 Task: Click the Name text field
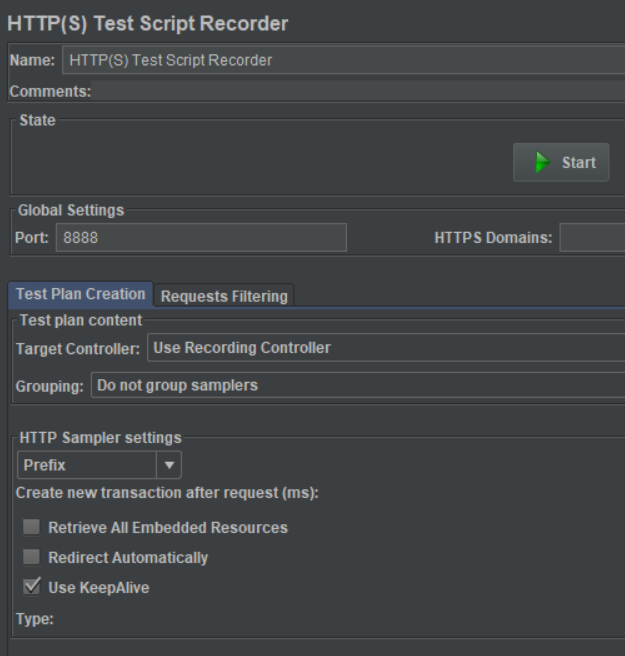point(340,60)
